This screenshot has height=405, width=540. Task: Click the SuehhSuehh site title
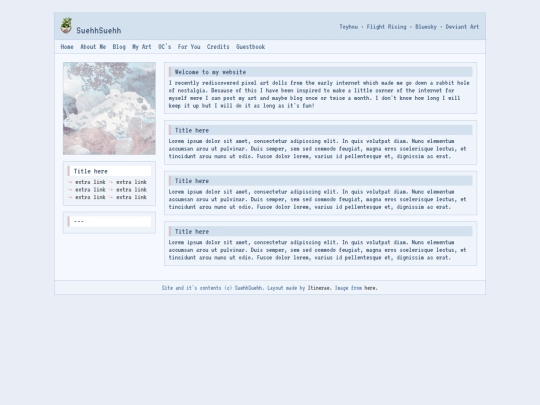pos(99,31)
